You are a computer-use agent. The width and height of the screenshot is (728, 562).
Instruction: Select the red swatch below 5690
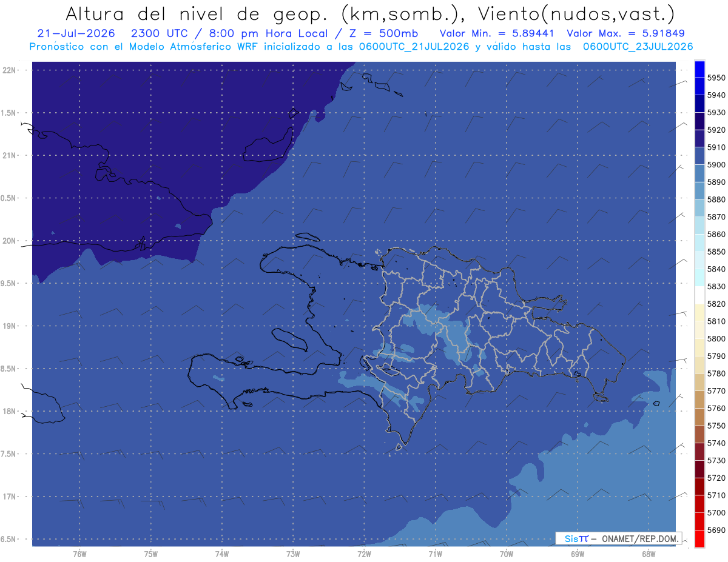pyautogui.click(x=699, y=538)
